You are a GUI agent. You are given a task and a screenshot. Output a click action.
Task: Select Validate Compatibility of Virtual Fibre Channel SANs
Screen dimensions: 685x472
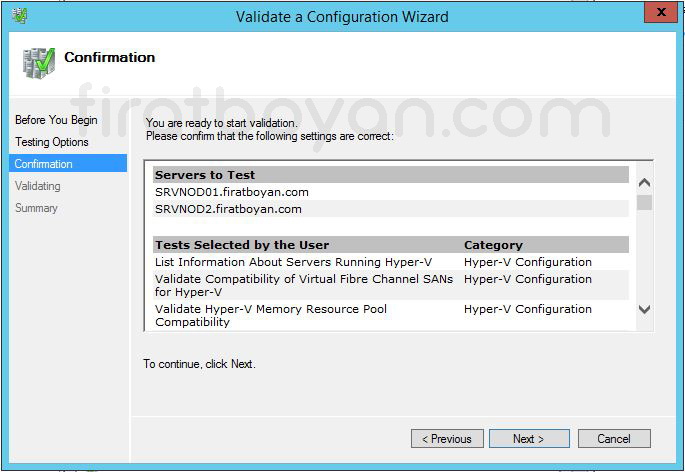(303, 285)
